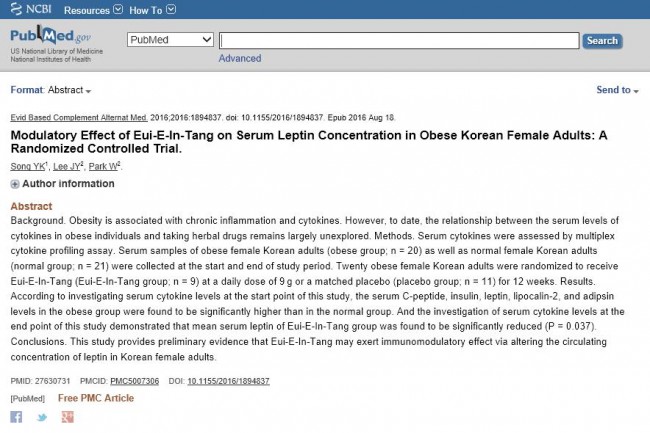650x433 pixels.
Task: Open the Send to menu
Action: click(617, 90)
